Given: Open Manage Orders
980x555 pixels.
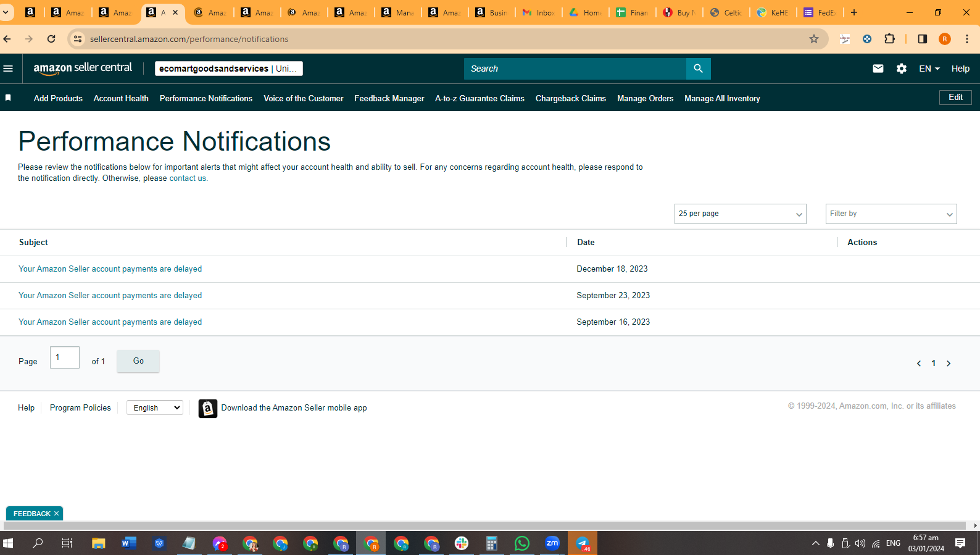Looking at the screenshot, I should (645, 98).
